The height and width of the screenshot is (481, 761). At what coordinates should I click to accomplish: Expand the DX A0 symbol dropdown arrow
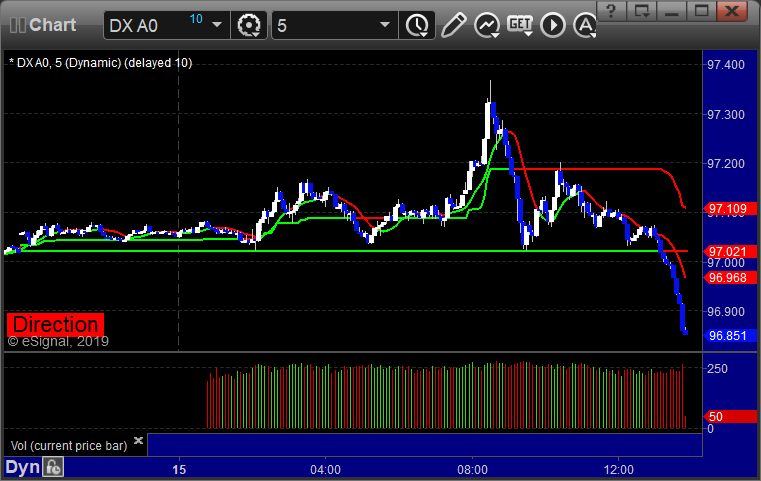(x=217, y=25)
